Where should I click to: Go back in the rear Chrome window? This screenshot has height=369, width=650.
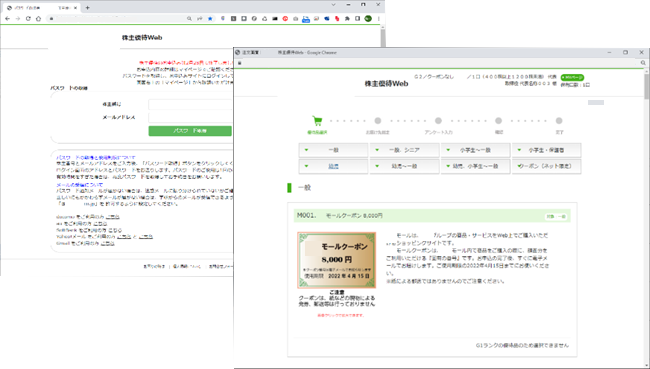7,19
